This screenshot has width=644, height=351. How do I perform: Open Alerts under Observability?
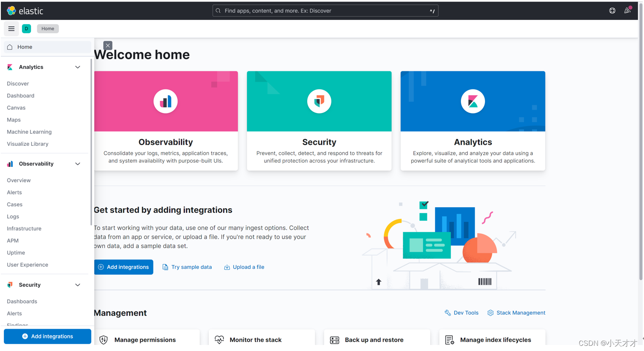point(14,192)
